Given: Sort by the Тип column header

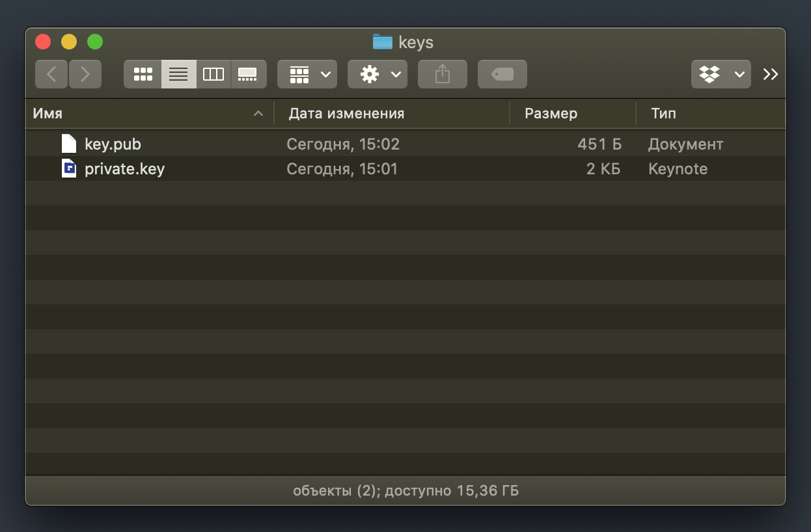Looking at the screenshot, I should click(x=663, y=113).
